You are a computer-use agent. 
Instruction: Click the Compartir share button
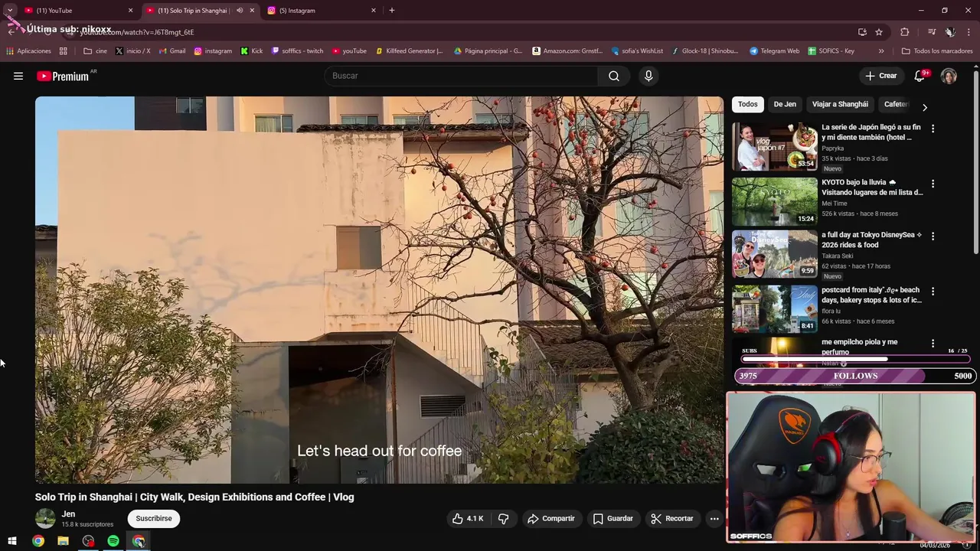(x=551, y=518)
